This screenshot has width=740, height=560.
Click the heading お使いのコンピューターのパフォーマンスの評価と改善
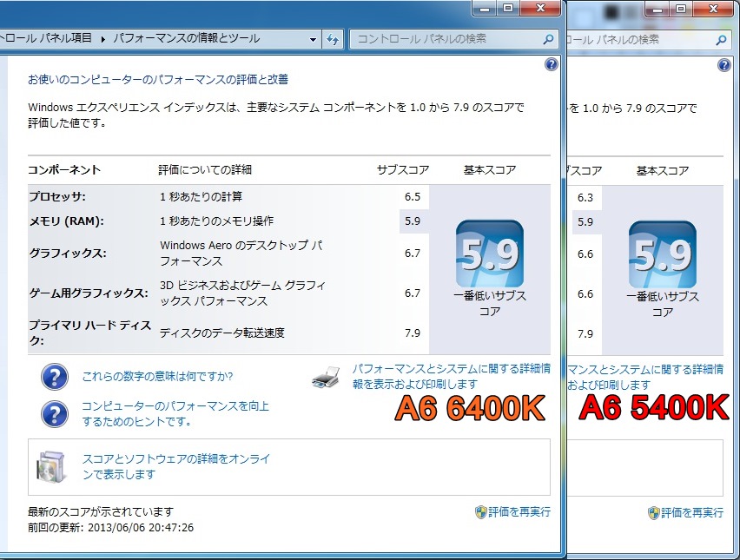[157, 79]
